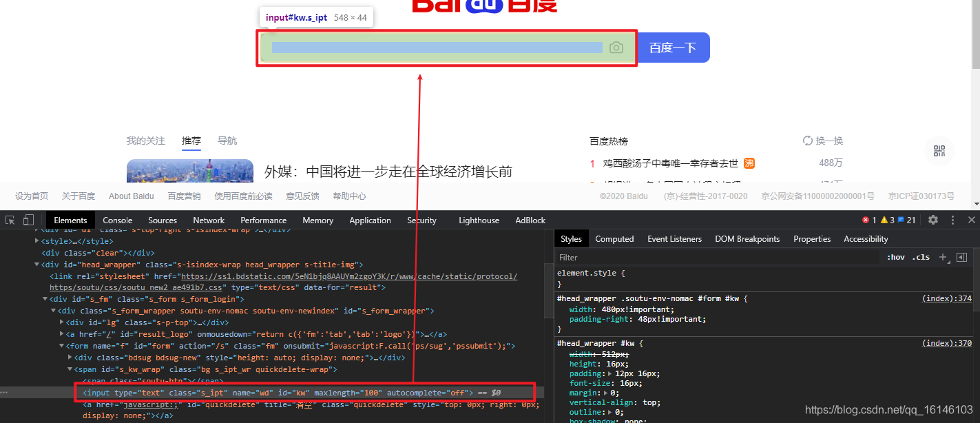Image resolution: width=980 pixels, height=423 pixels.
Task: Open the (index):370 source link
Action: (x=947, y=343)
